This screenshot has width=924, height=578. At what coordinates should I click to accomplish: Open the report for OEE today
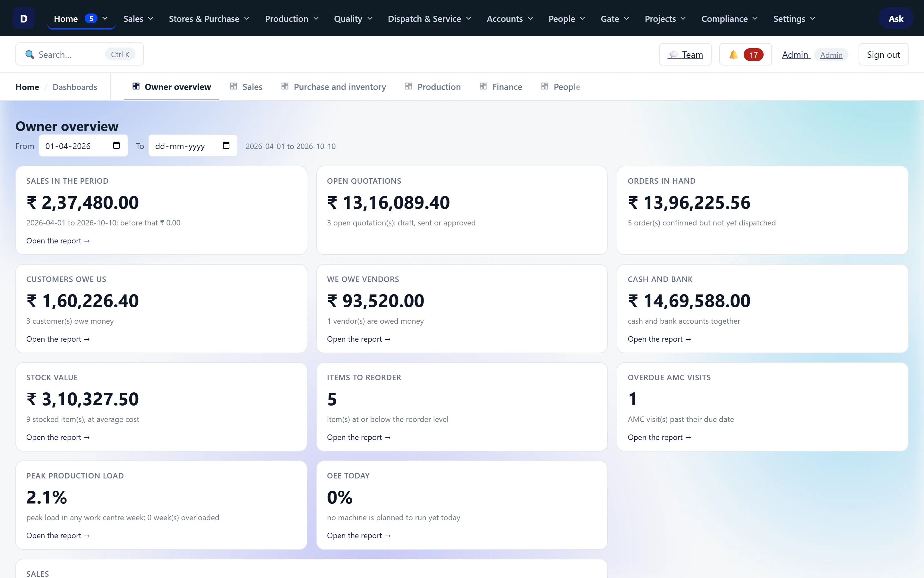358,536
